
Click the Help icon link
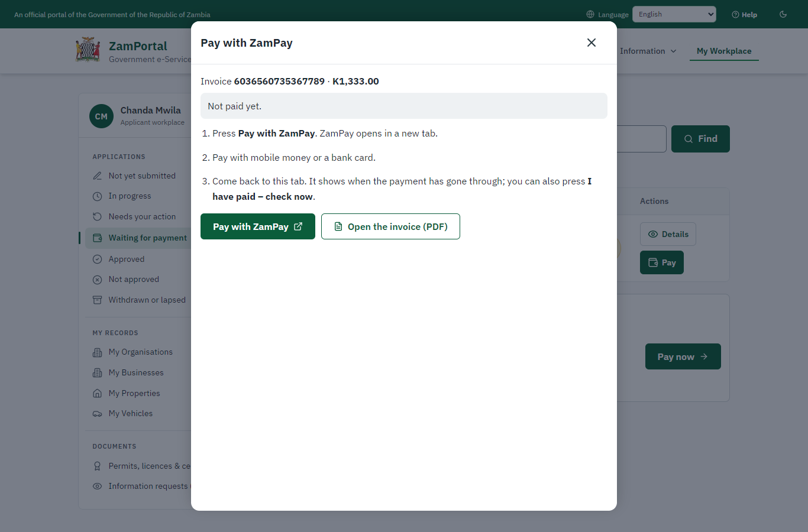[x=745, y=15]
